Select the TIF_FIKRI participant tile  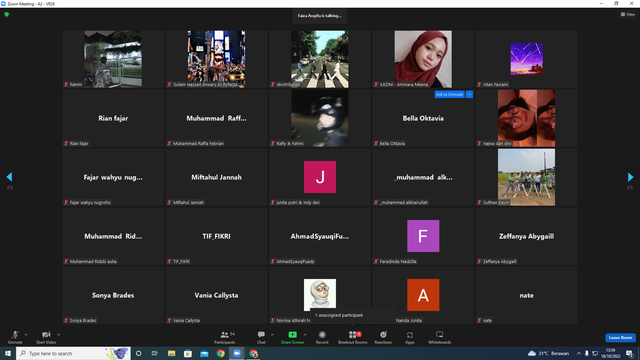216,236
